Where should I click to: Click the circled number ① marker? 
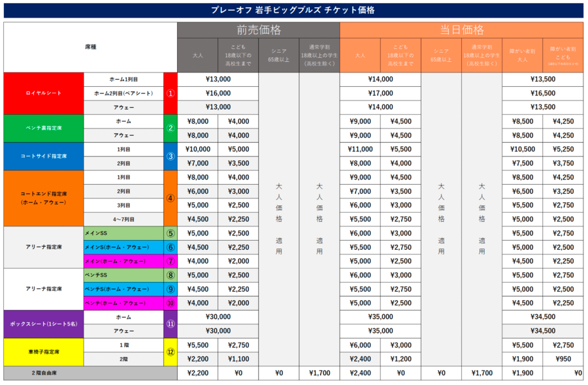click(x=171, y=93)
